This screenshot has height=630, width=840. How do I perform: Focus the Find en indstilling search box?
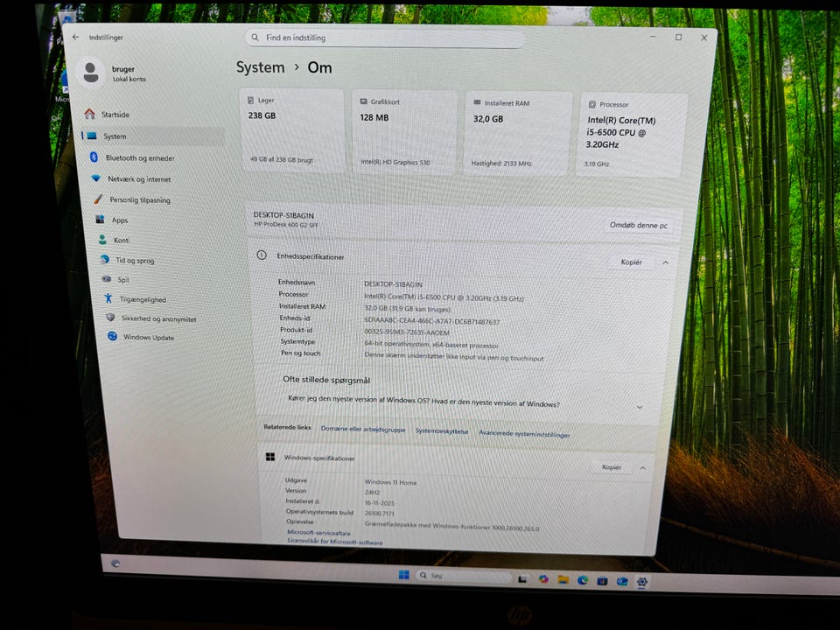(385, 38)
